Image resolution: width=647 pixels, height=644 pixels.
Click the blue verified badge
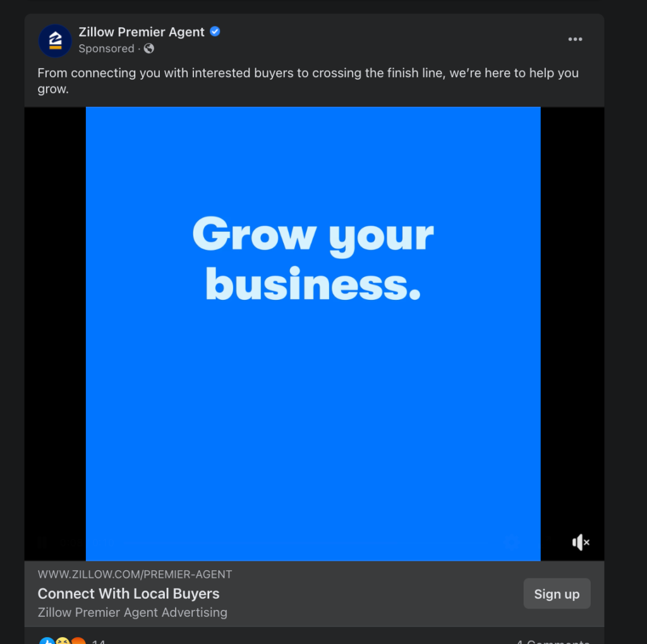click(215, 32)
